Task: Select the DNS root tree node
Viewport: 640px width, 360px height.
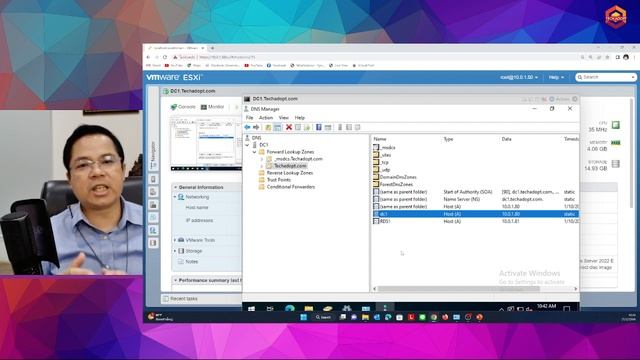Action: (256, 138)
